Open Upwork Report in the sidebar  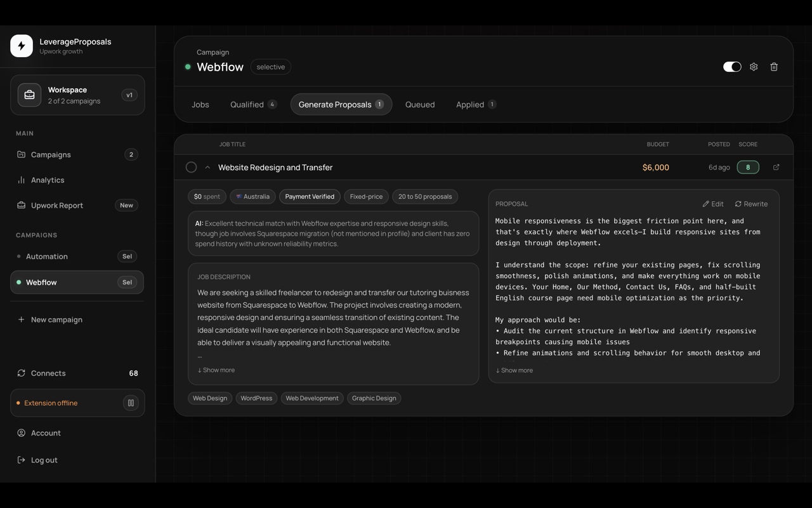coord(77,205)
